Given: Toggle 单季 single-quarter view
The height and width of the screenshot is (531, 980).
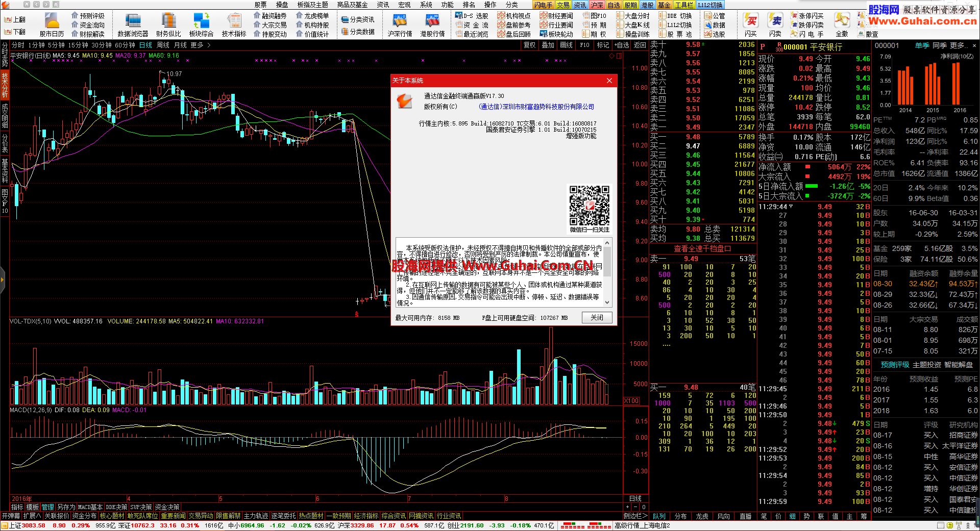Looking at the screenshot, I should pos(922,45).
